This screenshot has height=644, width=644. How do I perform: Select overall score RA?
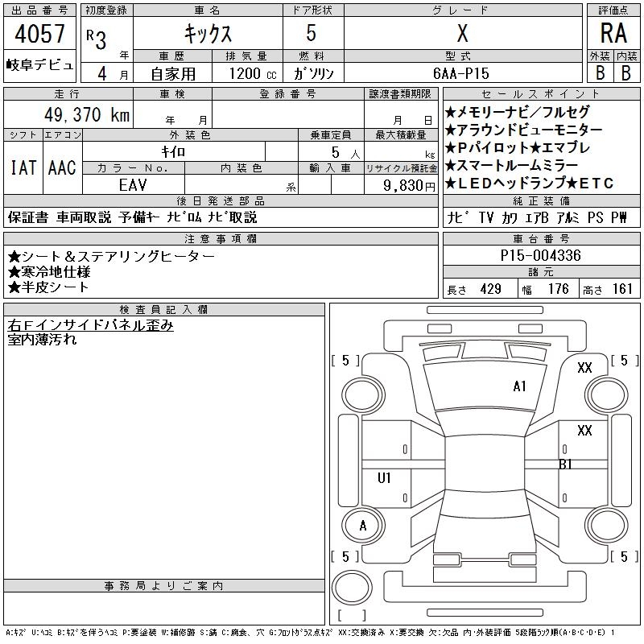613,33
